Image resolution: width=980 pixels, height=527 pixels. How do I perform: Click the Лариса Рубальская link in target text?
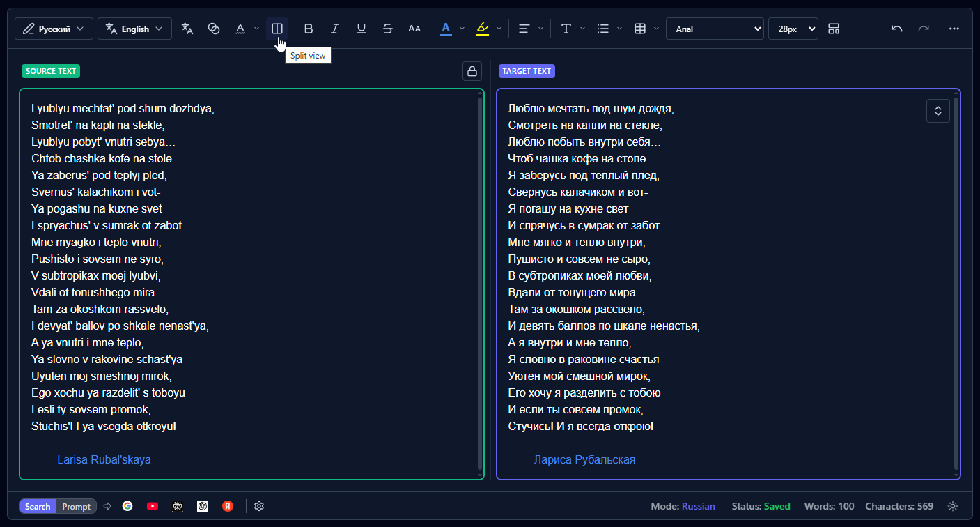coord(585,460)
